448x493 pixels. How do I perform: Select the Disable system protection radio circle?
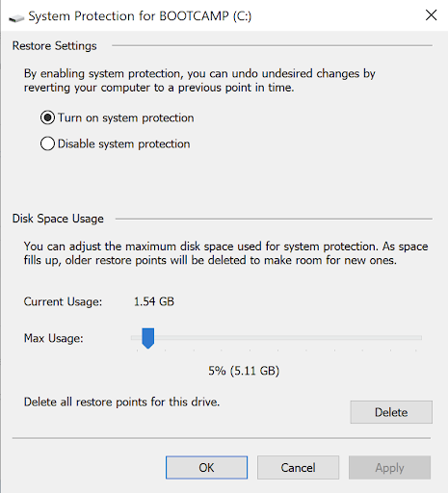[47, 143]
